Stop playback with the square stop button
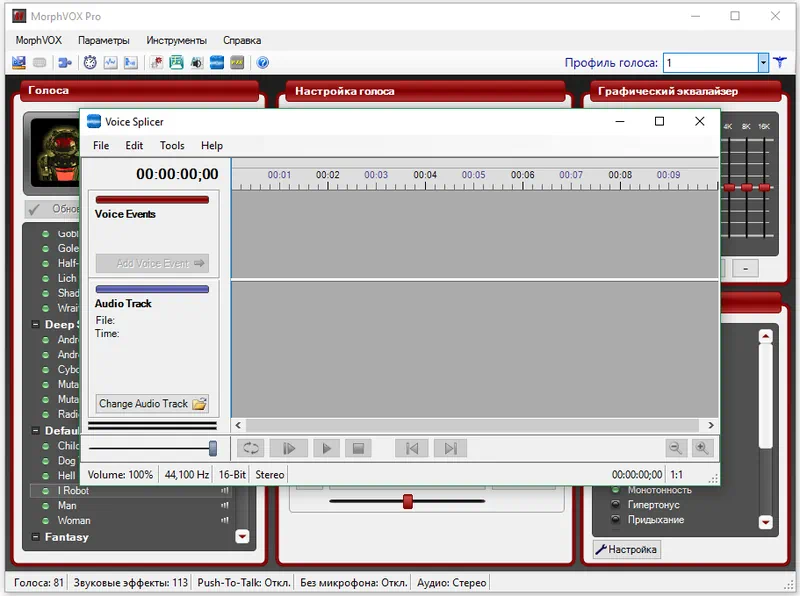Viewport: 800px width, 596px height. point(358,449)
